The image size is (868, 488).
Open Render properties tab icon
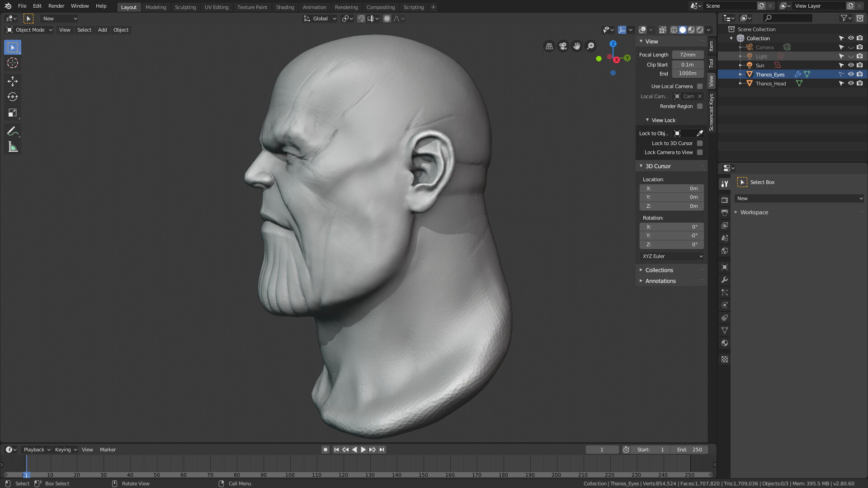[725, 200]
